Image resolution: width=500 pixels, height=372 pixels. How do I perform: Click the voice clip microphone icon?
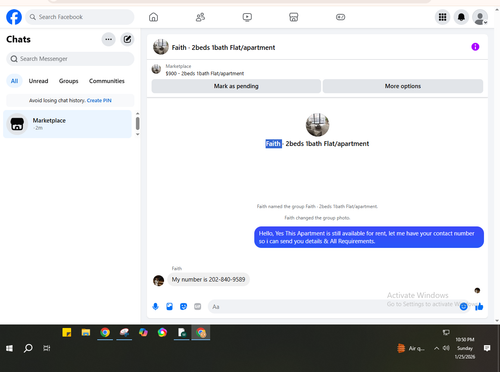click(x=155, y=306)
